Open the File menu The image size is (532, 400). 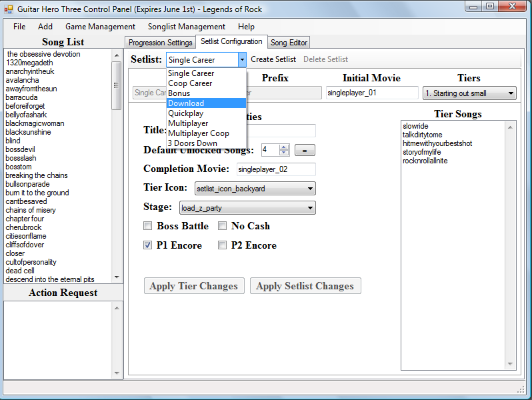coord(19,27)
